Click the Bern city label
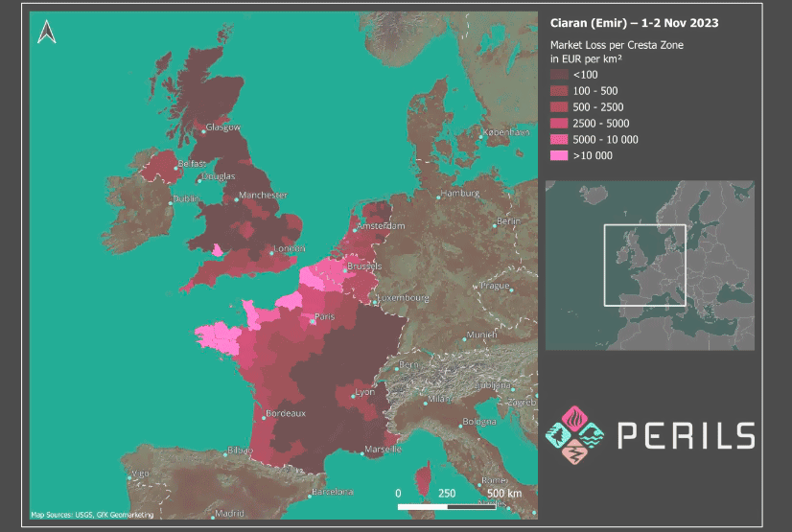The width and height of the screenshot is (792, 532). pos(408,364)
